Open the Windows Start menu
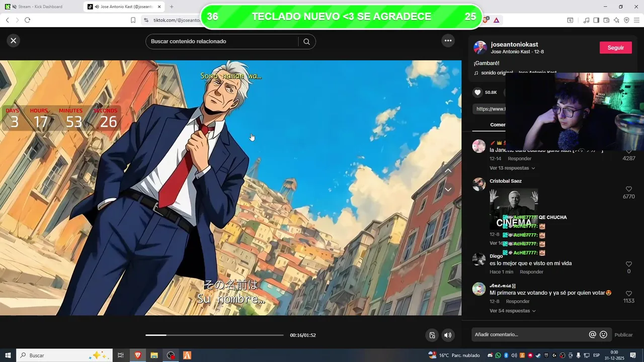 [x=8, y=355]
